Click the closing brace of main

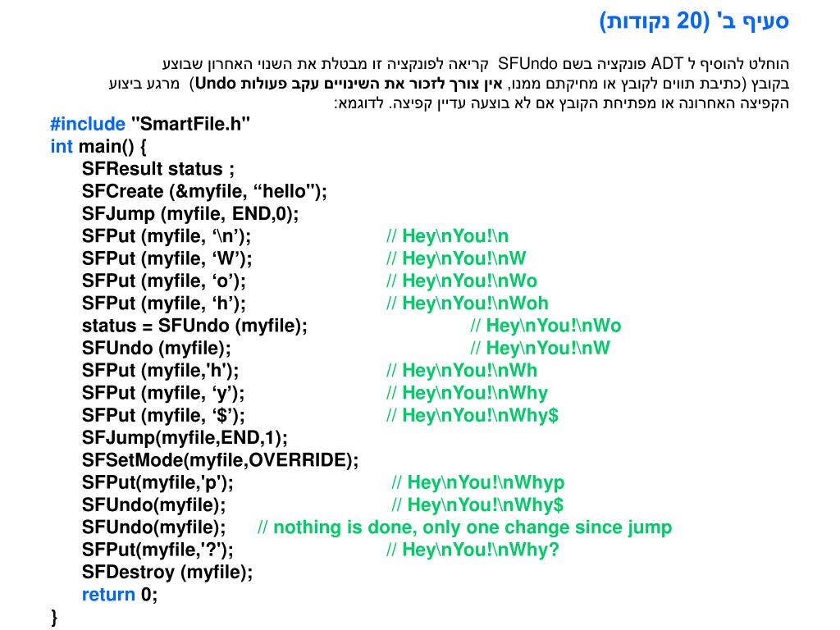[53, 617]
